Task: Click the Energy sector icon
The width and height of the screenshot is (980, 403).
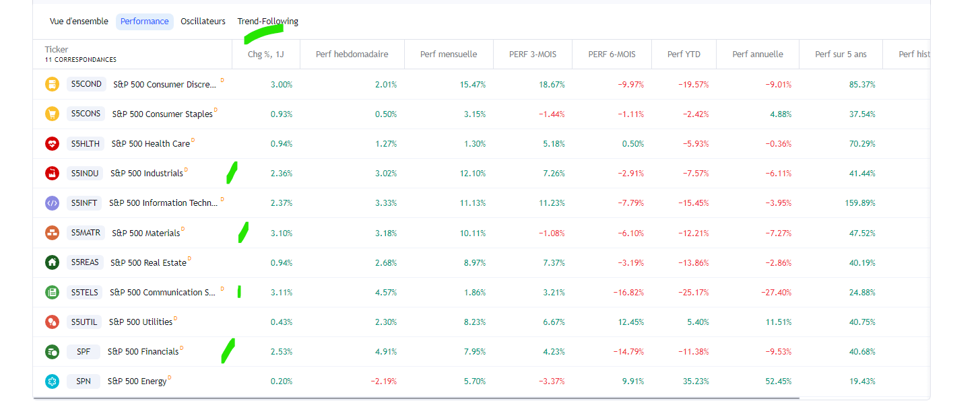Action: pyautogui.click(x=52, y=381)
